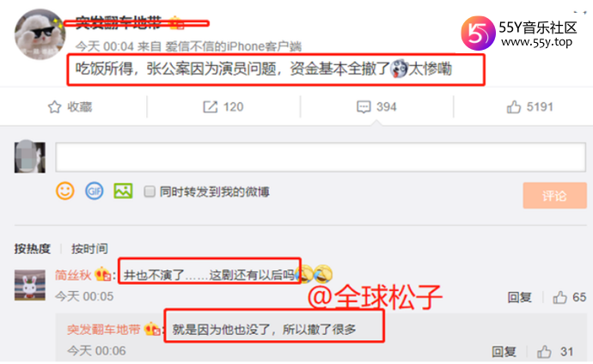Open 简丝秋's rabbit avatar thumbnail
Image resolution: width=593 pixels, height=364 pixels.
pos(30,285)
